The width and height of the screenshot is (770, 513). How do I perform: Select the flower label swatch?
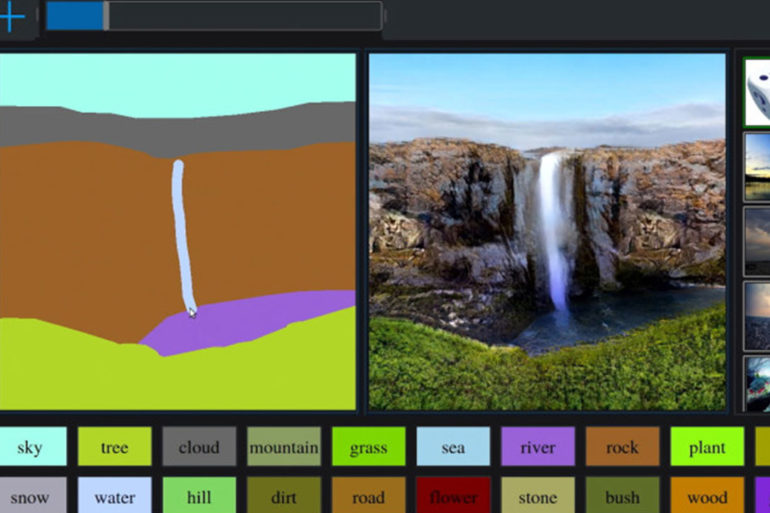pyautogui.click(x=453, y=495)
